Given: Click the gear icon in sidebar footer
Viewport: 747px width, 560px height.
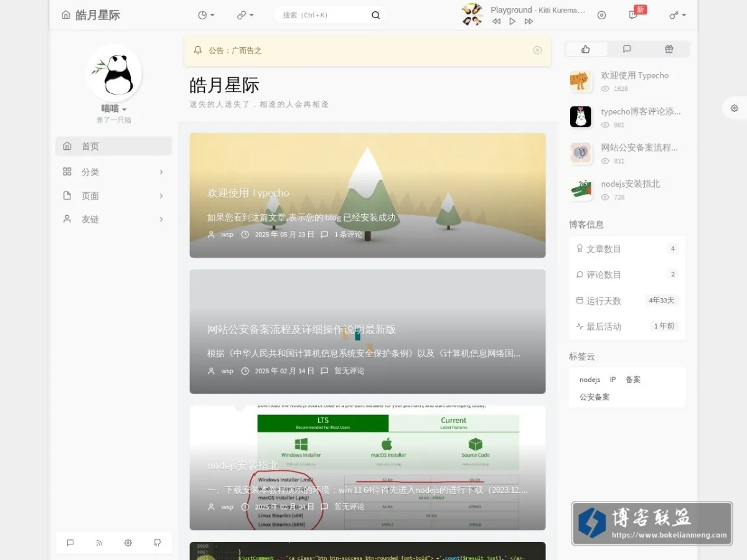Looking at the screenshot, I should [x=128, y=543].
